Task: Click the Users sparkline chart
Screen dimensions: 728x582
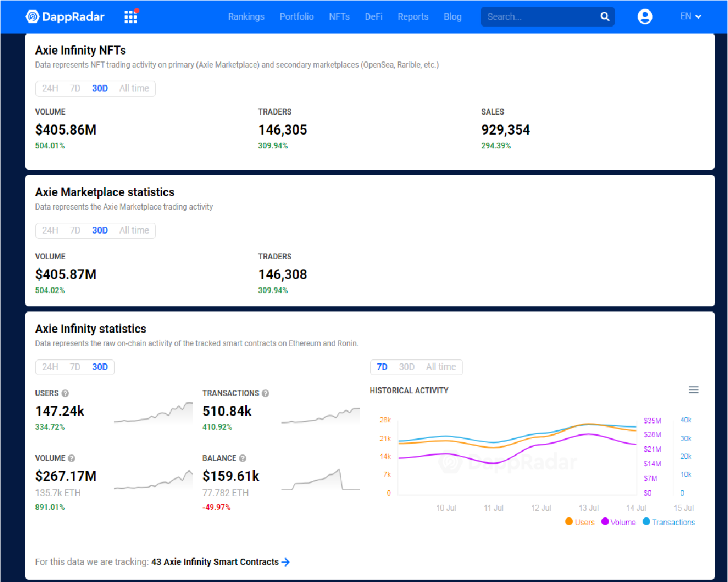Action: point(153,413)
